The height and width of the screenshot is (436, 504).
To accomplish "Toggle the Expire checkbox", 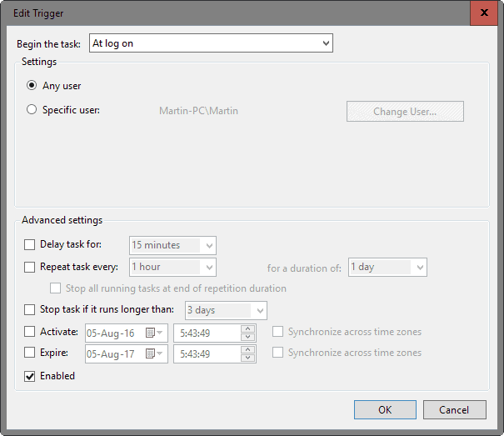I will click(31, 353).
